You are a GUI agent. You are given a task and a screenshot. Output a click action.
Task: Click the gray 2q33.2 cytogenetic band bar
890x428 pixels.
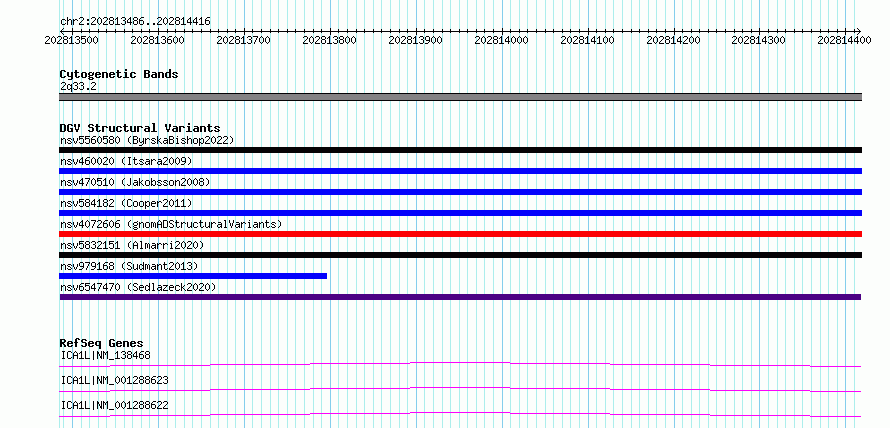pyautogui.click(x=460, y=97)
